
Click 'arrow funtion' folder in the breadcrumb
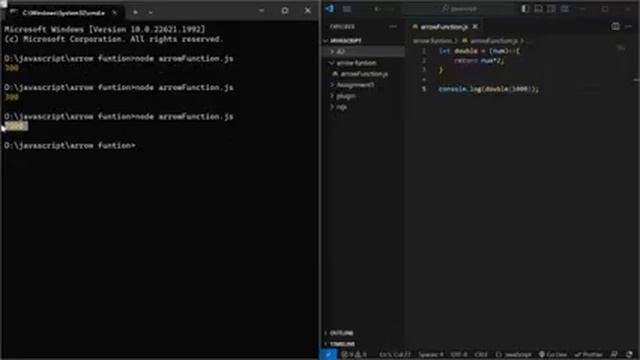tap(433, 41)
